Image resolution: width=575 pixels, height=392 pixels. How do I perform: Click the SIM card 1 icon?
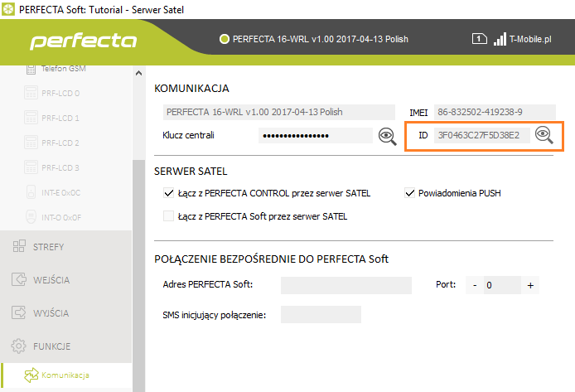tap(479, 38)
